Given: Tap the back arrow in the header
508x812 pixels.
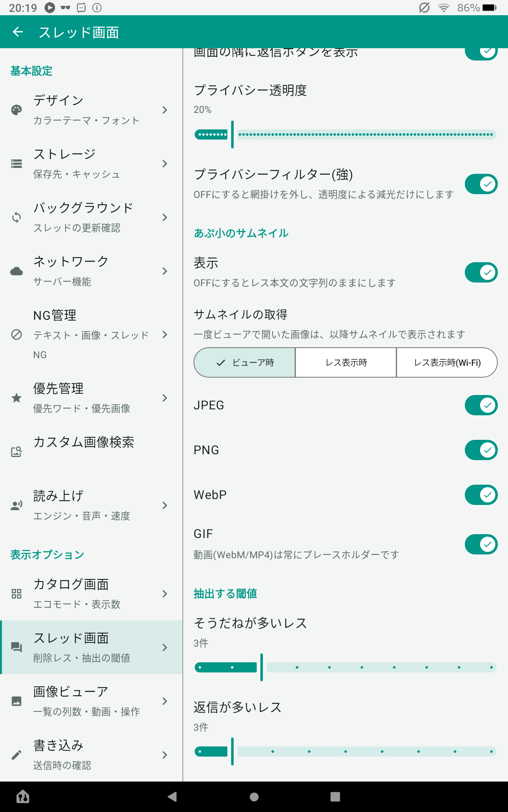Looking at the screenshot, I should (x=18, y=32).
